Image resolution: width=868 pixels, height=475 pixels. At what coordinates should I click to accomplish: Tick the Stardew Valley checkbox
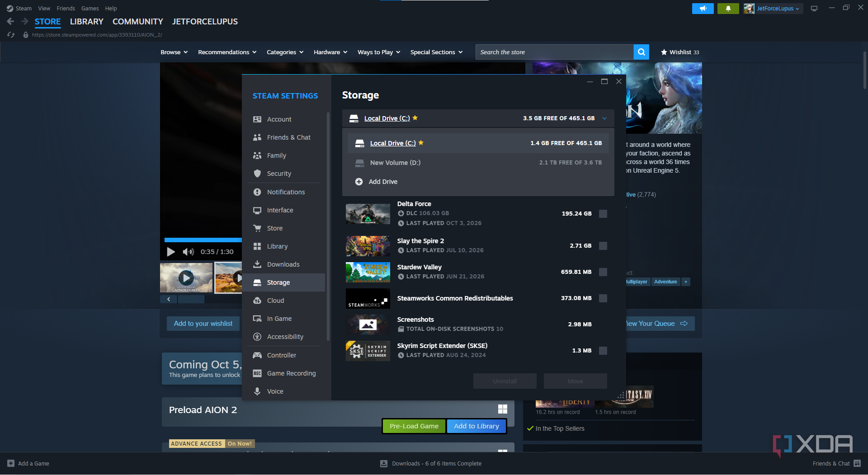tap(603, 272)
